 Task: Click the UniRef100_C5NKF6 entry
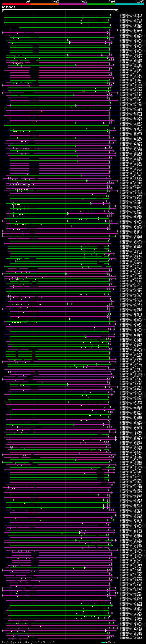point(131,273)
